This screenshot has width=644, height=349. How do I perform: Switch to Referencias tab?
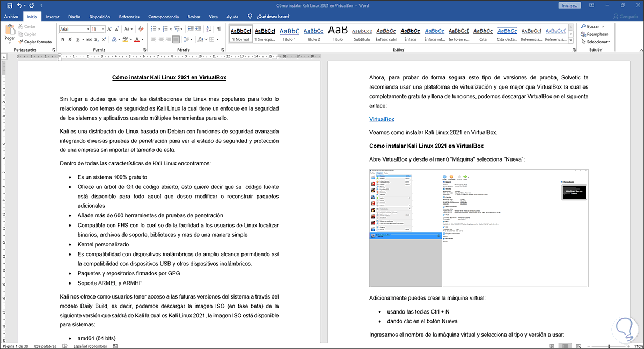tap(129, 17)
